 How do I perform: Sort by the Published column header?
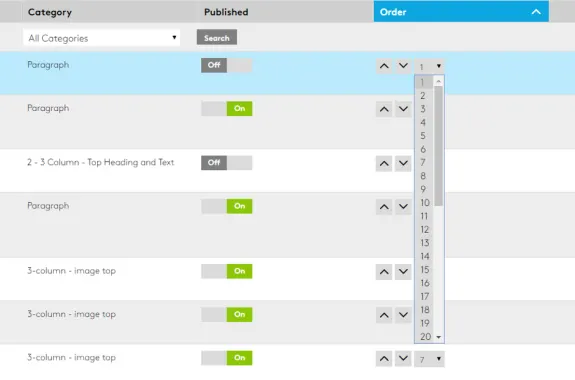[226, 12]
